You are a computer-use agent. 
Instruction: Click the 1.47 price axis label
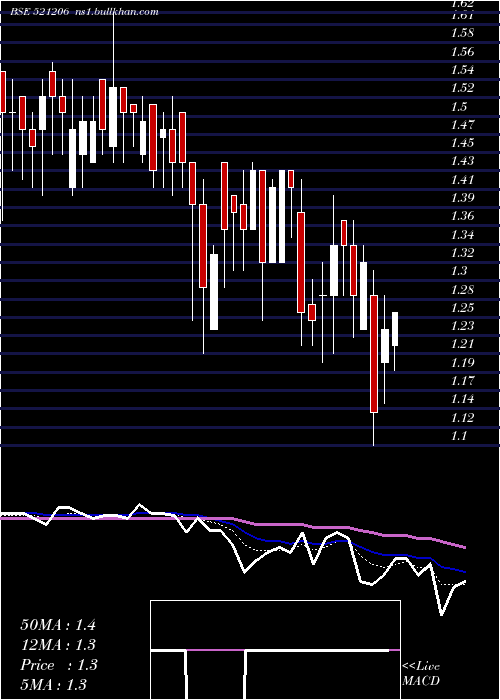pos(462,125)
